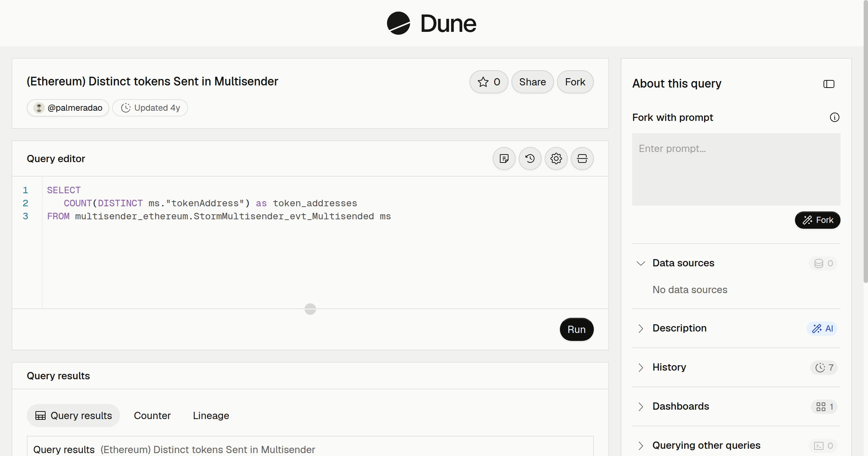Expand Querying other queries section
This screenshot has width=868, height=456.
point(641,446)
